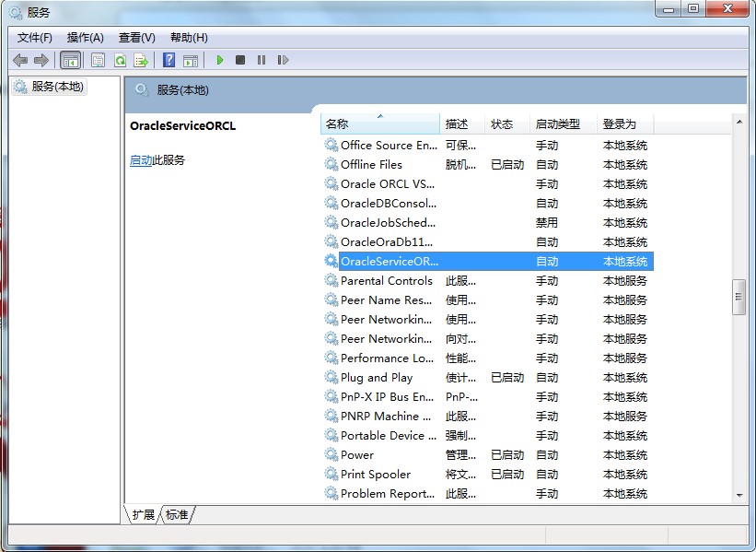The width and height of the screenshot is (756, 552).
Task: Click 已启动 status of Print Spooler
Action: click(x=507, y=475)
